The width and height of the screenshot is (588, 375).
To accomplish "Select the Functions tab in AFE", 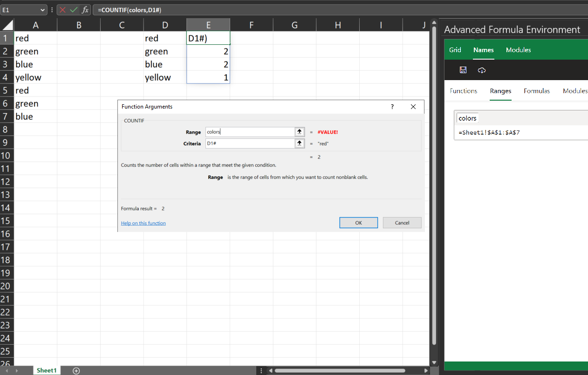I will [x=464, y=91].
